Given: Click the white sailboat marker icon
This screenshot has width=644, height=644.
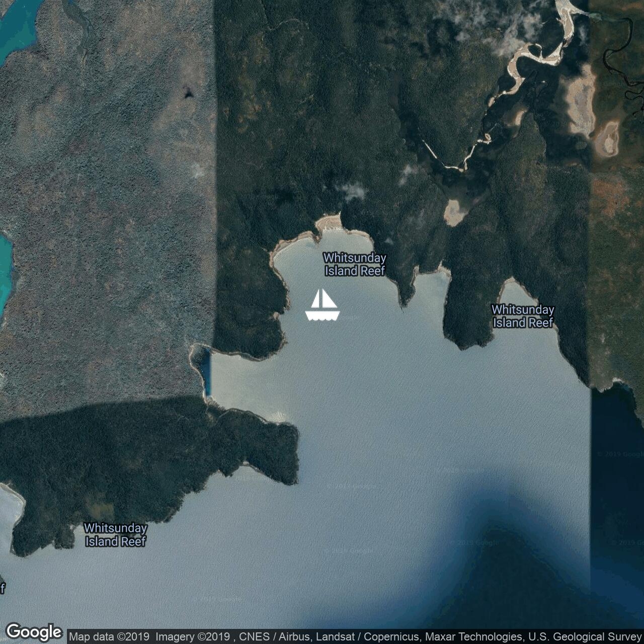Looking at the screenshot, I should 323,305.
